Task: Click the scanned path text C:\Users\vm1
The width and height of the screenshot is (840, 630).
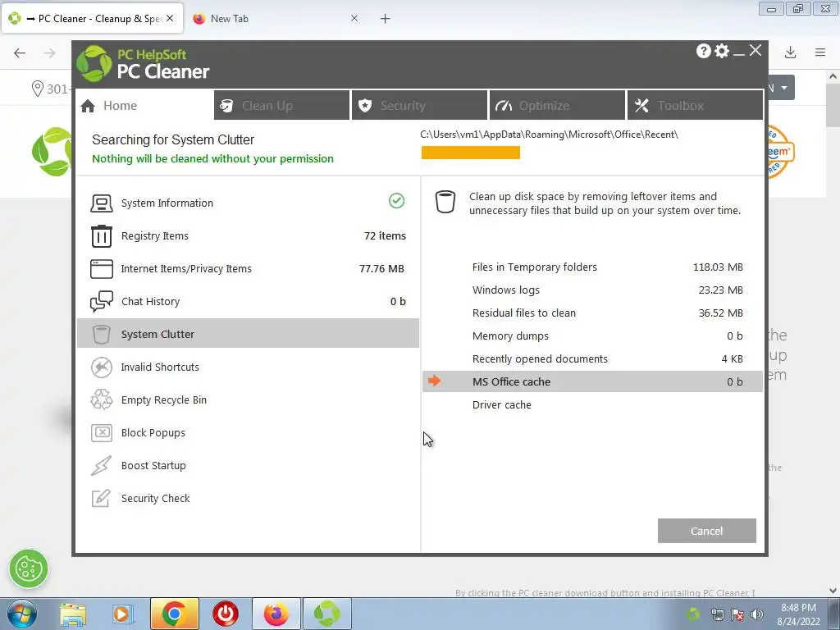Action: (x=549, y=135)
